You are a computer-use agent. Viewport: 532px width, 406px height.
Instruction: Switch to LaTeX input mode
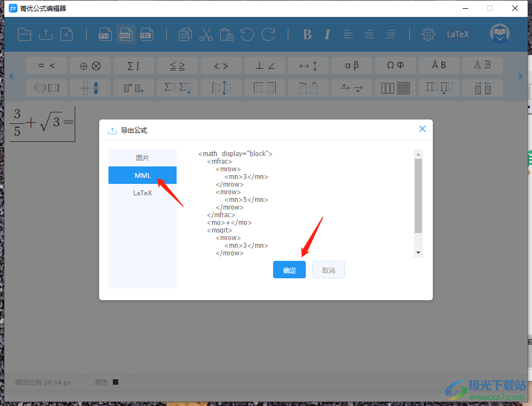458,34
